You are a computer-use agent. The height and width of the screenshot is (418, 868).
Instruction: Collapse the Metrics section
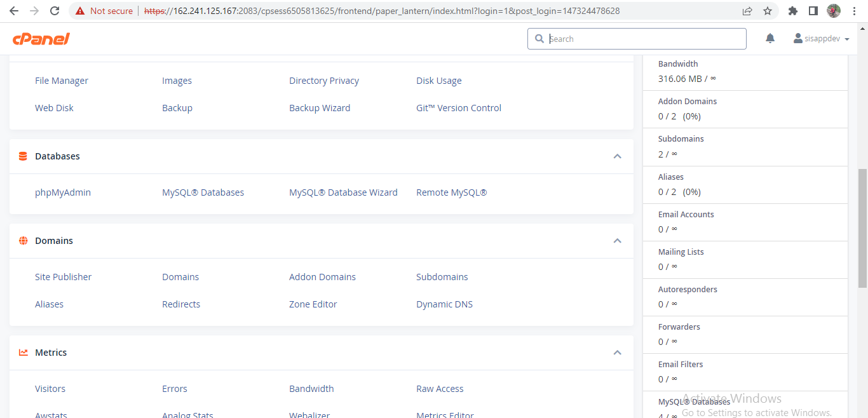tap(617, 353)
